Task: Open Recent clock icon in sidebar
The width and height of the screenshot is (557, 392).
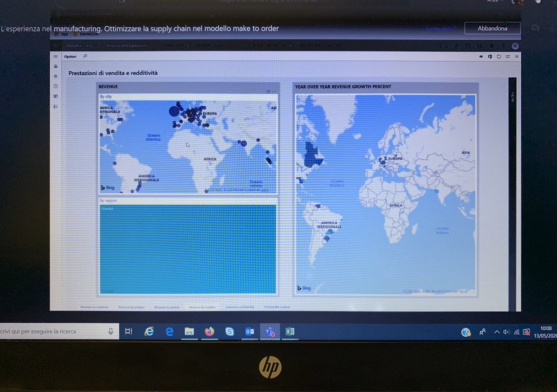Action: click(x=56, y=86)
